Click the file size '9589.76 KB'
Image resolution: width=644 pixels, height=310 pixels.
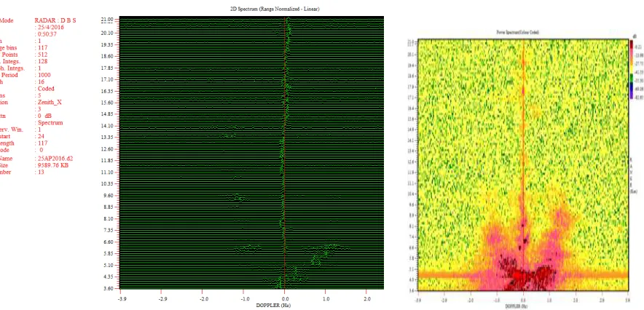[x=52, y=165]
